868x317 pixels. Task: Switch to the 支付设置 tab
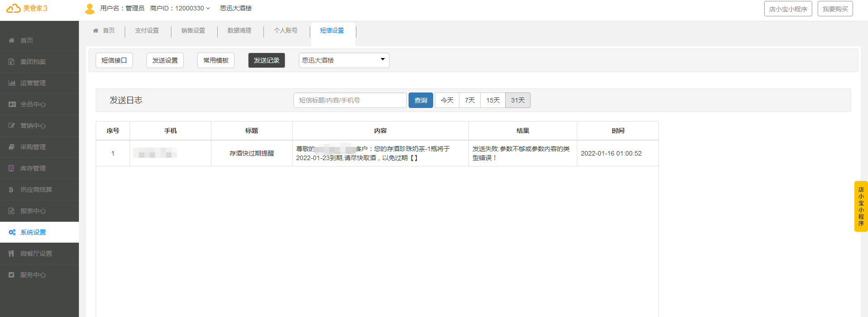pyautogui.click(x=147, y=31)
